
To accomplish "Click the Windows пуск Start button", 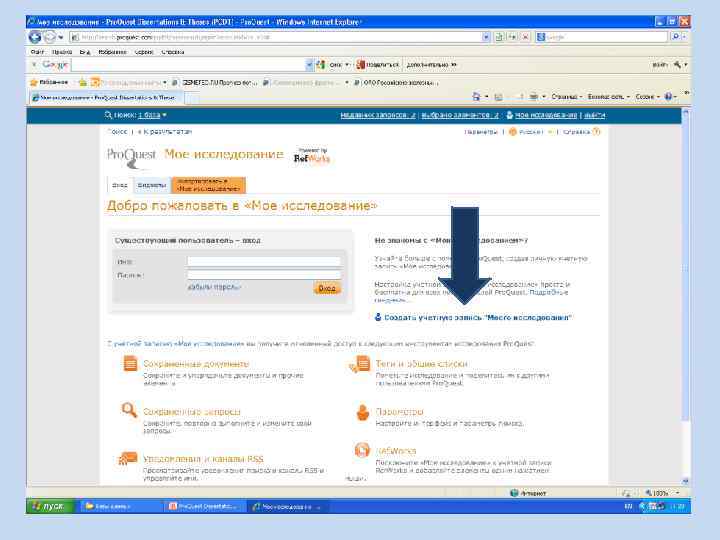I will [50, 506].
